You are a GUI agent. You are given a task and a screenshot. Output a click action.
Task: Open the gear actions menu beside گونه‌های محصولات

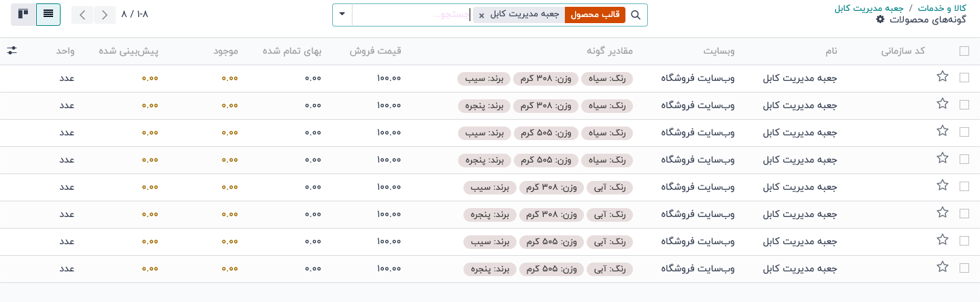[x=880, y=20]
